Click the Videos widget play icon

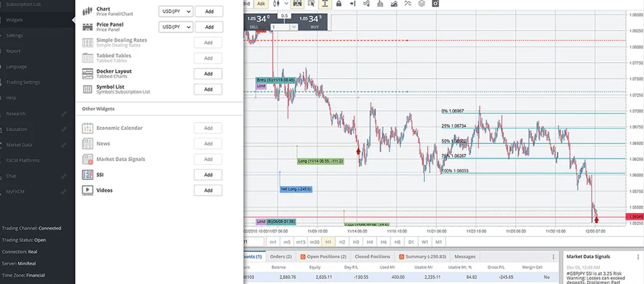pyautogui.click(x=87, y=190)
